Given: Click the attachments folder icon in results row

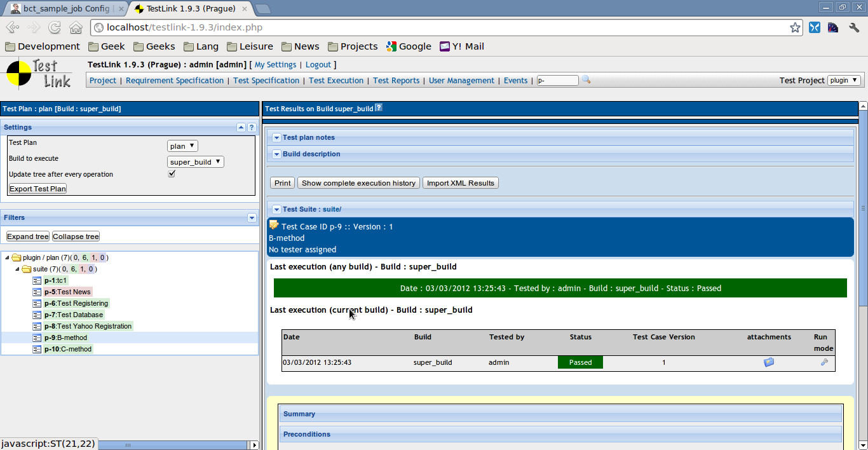Looking at the screenshot, I should point(769,362).
